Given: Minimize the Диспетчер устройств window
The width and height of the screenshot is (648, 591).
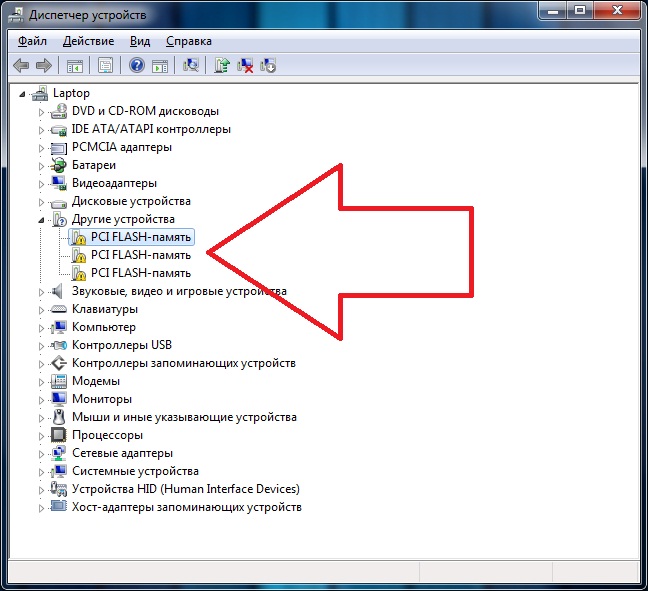Looking at the screenshot, I should 553,10.
